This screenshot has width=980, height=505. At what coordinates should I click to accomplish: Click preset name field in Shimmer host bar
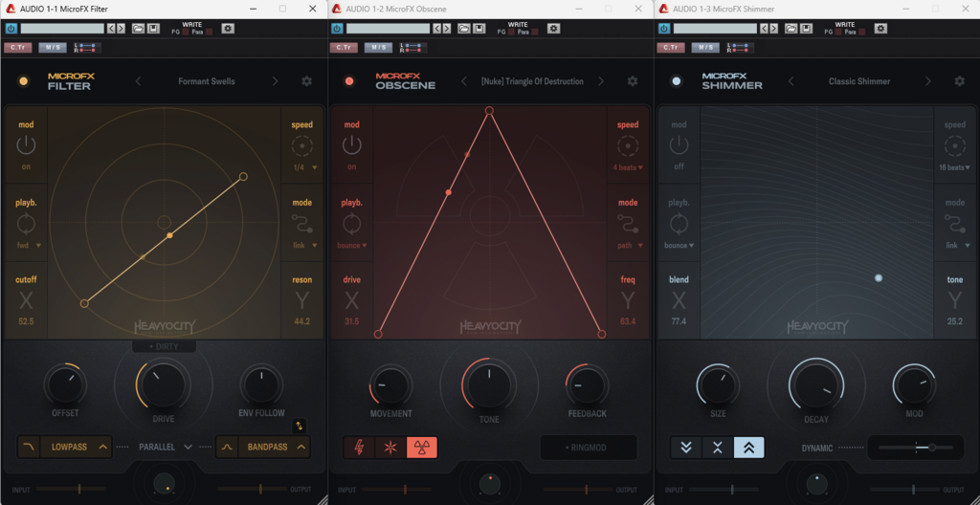[x=715, y=28]
